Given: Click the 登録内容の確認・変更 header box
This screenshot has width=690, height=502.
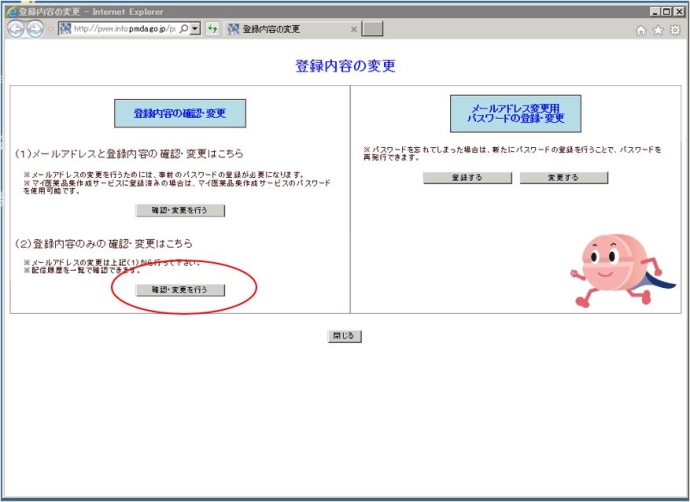Looking at the screenshot, I should pyautogui.click(x=180, y=114).
